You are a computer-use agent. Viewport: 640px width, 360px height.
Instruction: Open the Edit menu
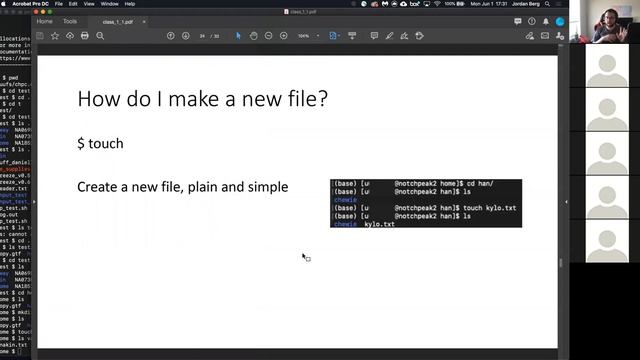[x=73, y=4]
